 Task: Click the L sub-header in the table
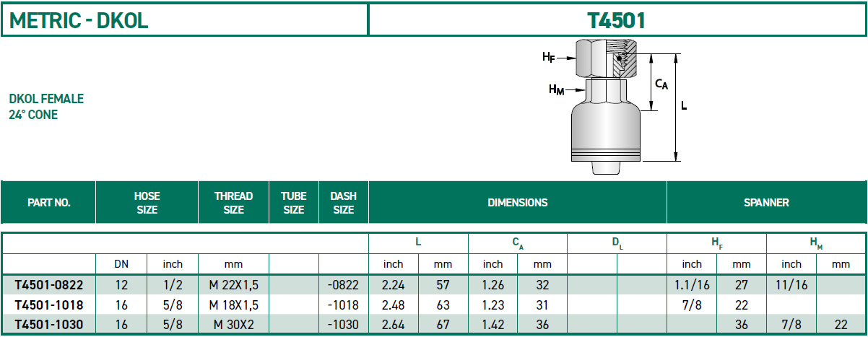pyautogui.click(x=418, y=243)
